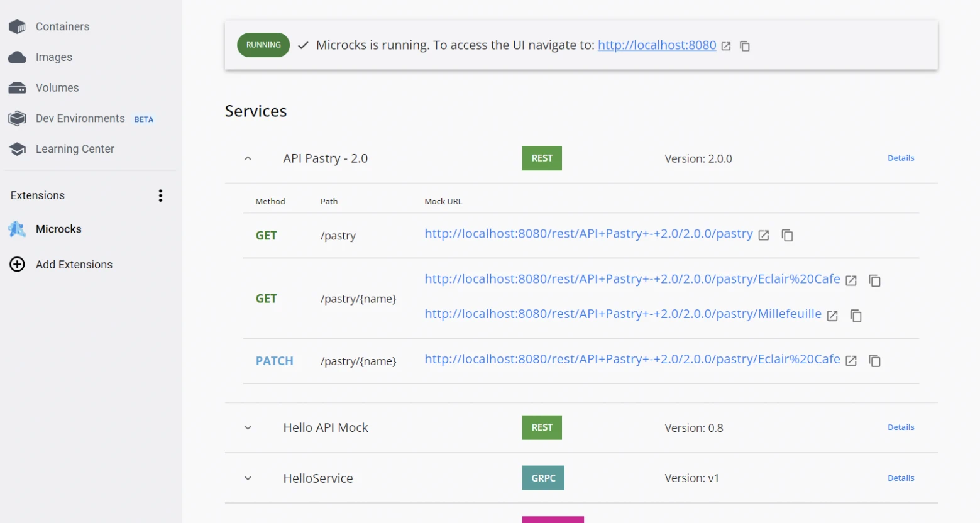The image size is (980, 523).
Task: Copy the PATCH Eclair Cafe mock URL
Action: [x=874, y=361]
